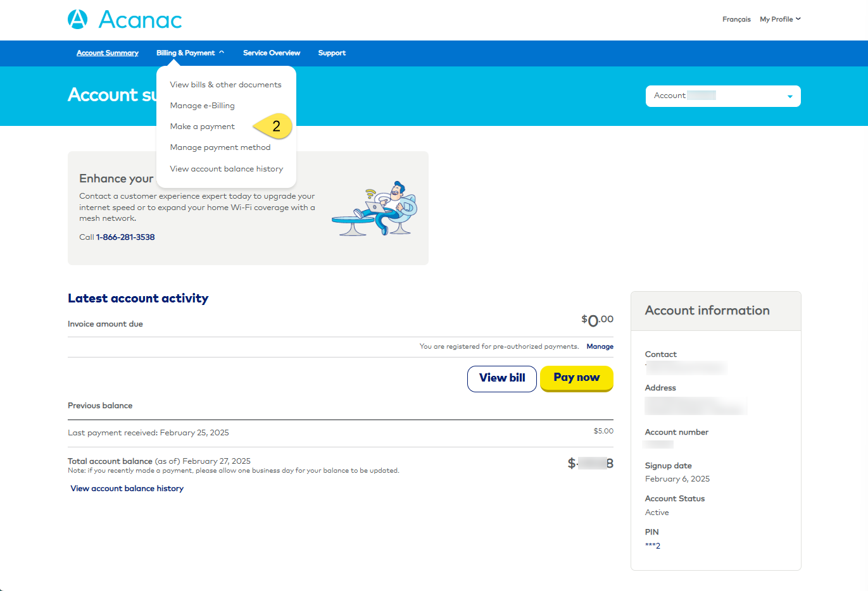Click the Acanac wordmark text
Screen dimensions: 868x591
(140, 20)
